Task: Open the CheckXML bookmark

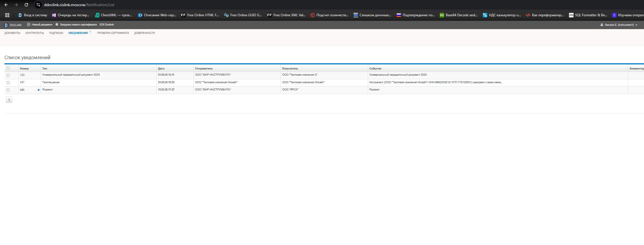Action: coord(114,15)
